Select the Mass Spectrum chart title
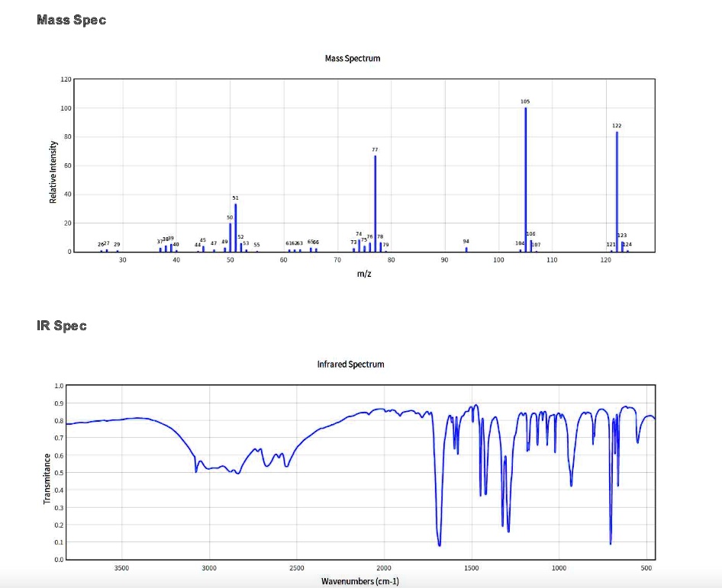 pos(353,58)
